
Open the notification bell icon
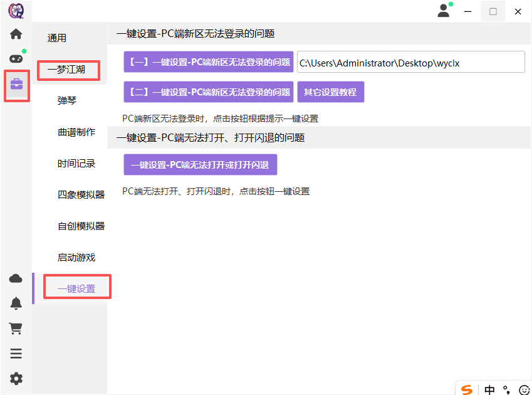pyautogui.click(x=16, y=303)
